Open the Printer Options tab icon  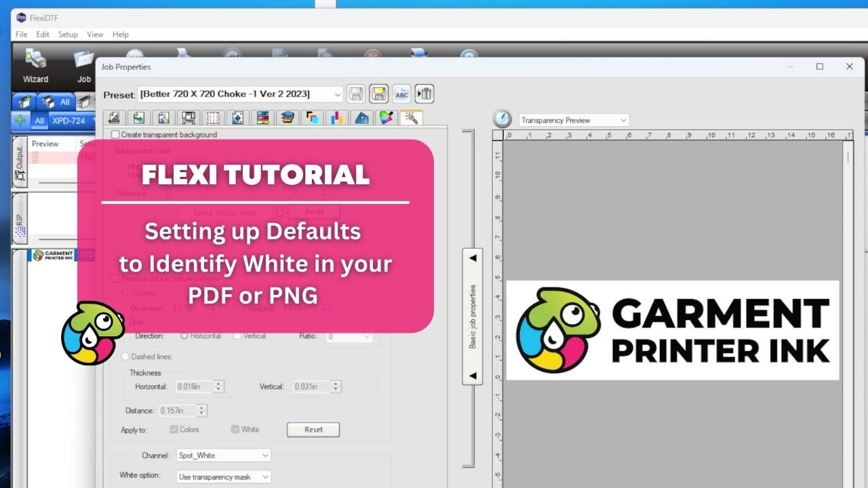pos(189,118)
